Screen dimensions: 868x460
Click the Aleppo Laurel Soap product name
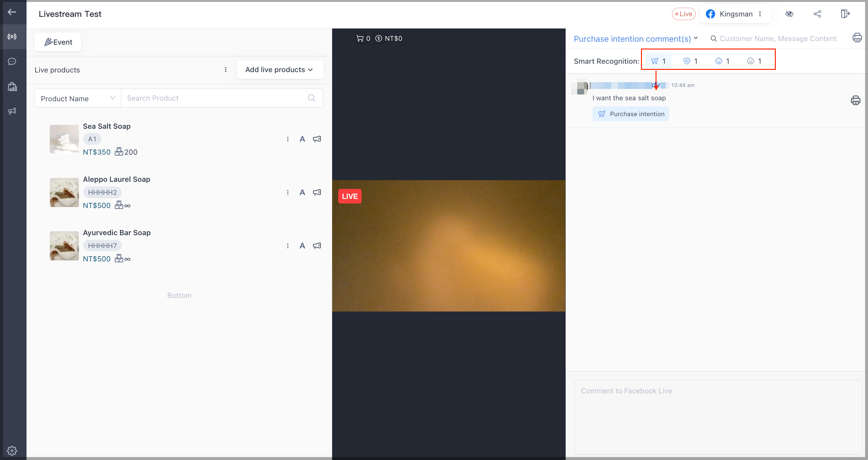[117, 179]
